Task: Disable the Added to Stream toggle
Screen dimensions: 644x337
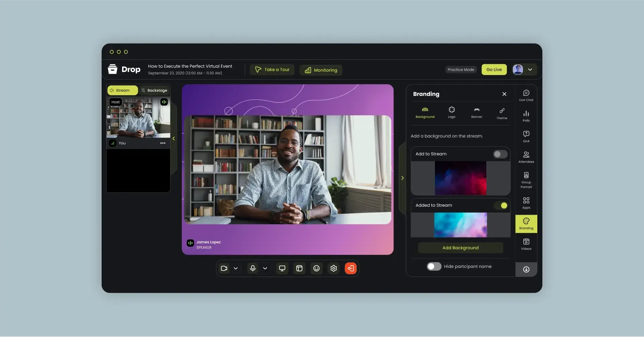Action: pyautogui.click(x=501, y=205)
